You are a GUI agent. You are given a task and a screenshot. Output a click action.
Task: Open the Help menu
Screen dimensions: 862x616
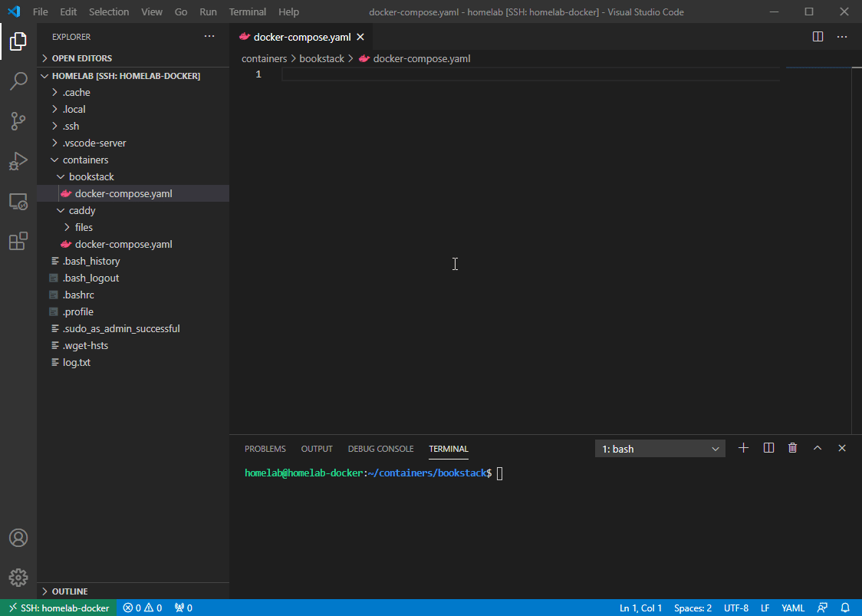click(x=288, y=12)
